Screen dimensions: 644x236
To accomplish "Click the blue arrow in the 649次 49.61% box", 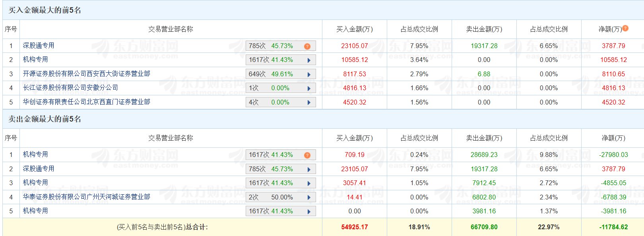I will pyautogui.click(x=309, y=74).
